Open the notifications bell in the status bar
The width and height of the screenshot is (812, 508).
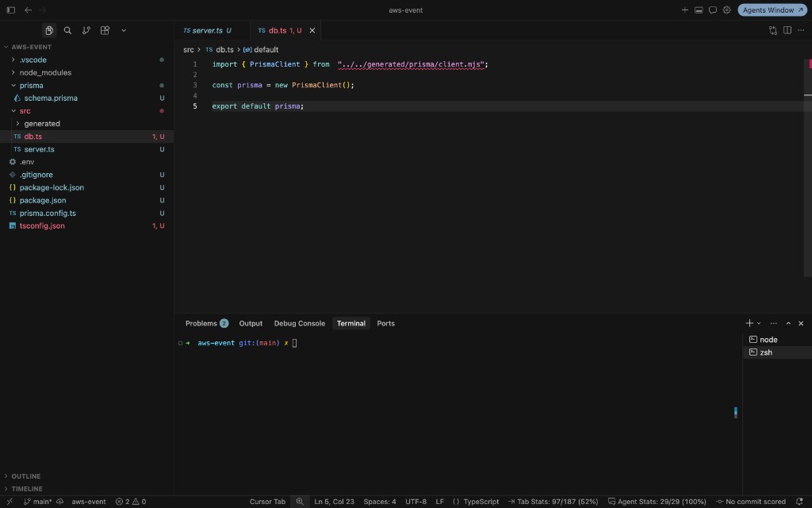(799, 502)
